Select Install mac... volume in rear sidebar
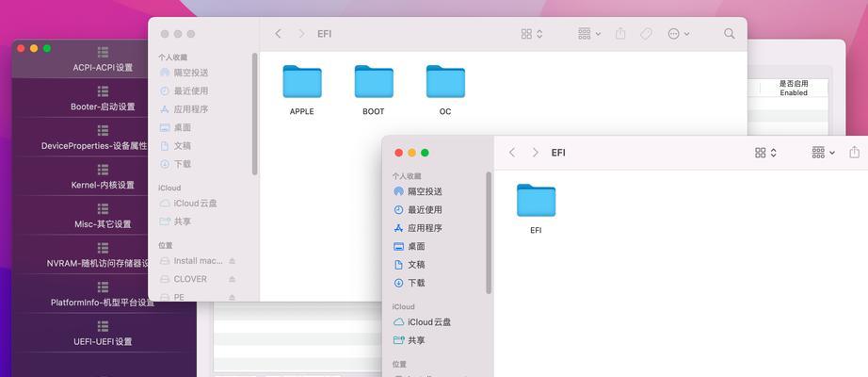The height and width of the screenshot is (377, 868). tap(199, 260)
